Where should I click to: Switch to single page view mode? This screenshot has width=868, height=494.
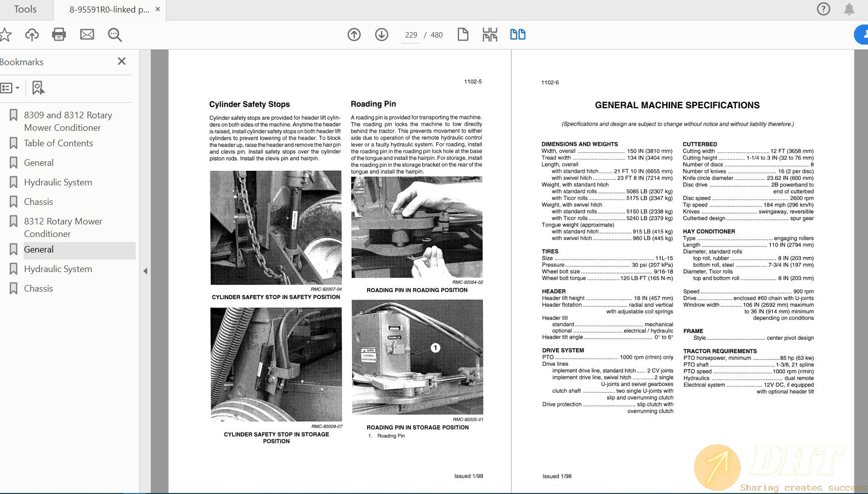coord(463,35)
